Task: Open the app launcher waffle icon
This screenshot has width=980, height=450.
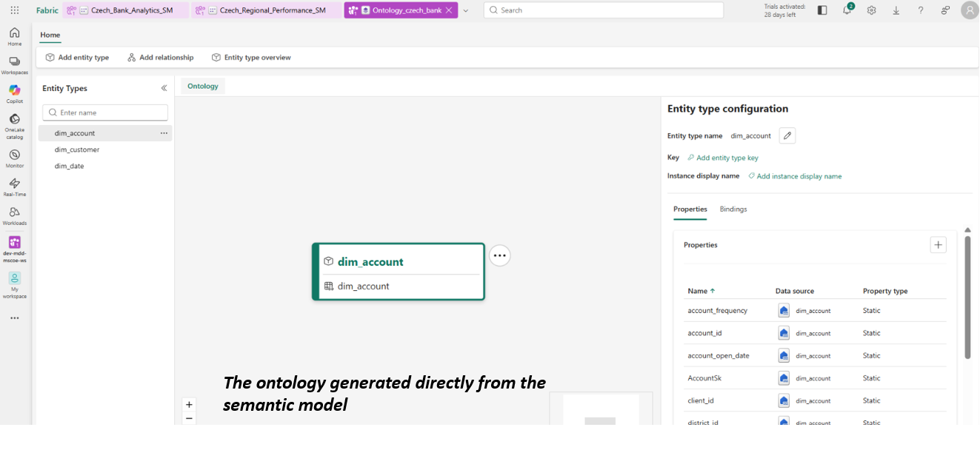Action: click(15, 10)
